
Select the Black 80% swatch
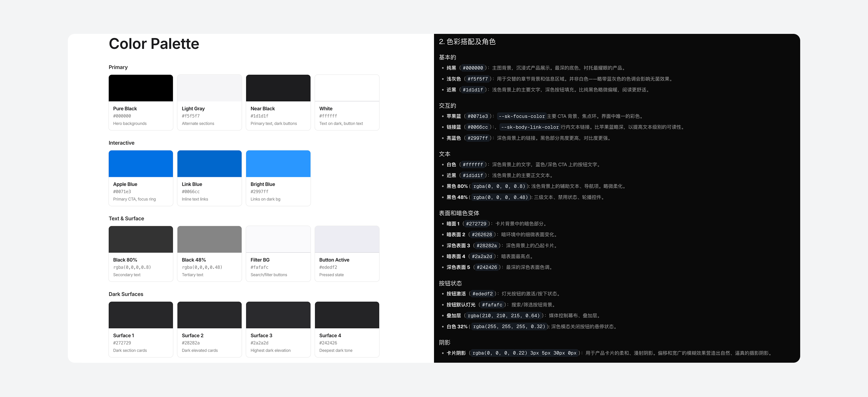pos(141,239)
